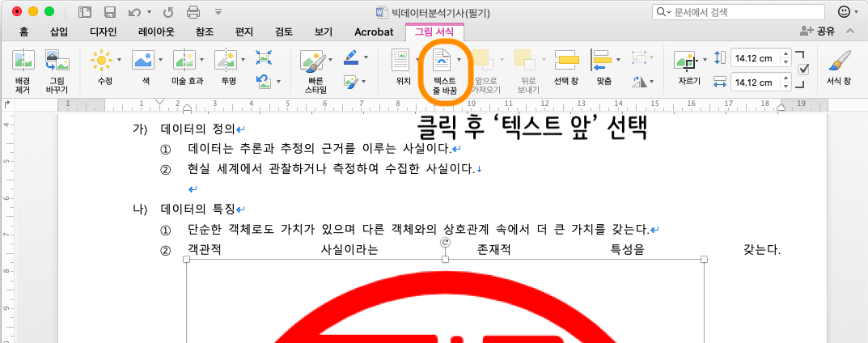Switch to the 검토 tab

pyautogui.click(x=284, y=32)
